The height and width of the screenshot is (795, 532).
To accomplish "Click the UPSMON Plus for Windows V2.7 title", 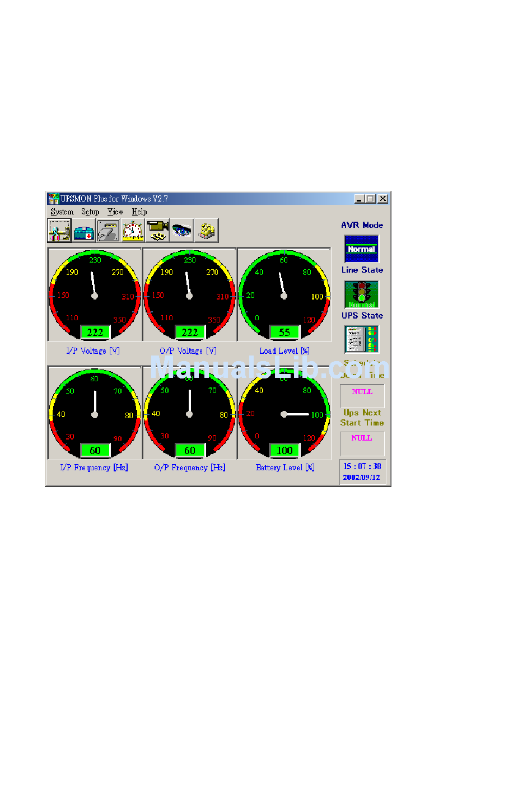I will [x=114, y=198].
